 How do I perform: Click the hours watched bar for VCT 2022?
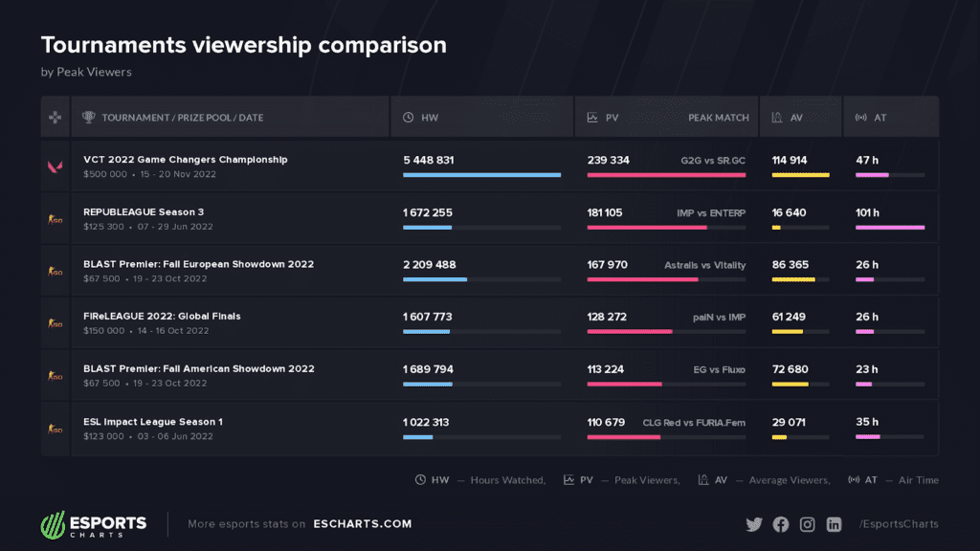[x=482, y=175]
